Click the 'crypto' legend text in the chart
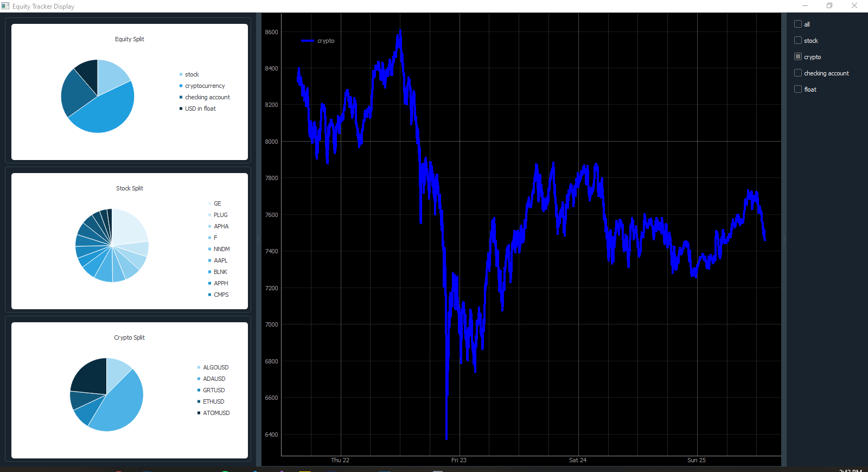This screenshot has height=472, width=868. (326, 41)
